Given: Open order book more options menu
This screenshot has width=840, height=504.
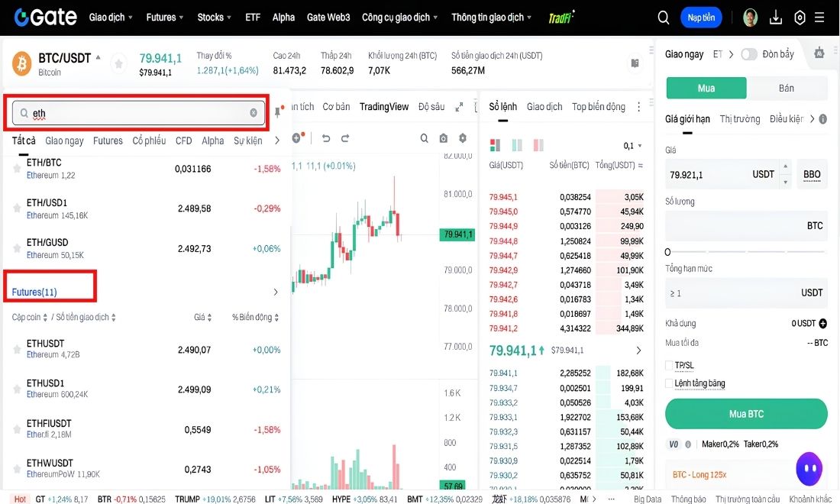Looking at the screenshot, I should (x=638, y=107).
